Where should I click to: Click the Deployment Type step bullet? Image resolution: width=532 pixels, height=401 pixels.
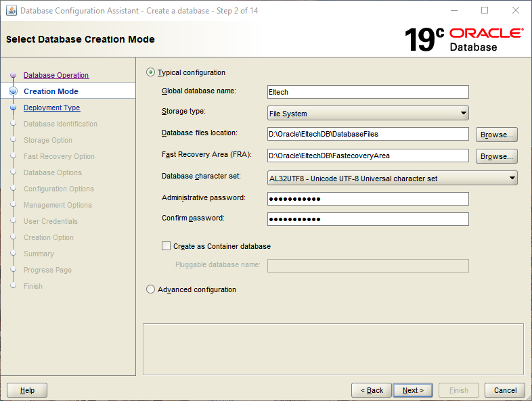(13, 108)
